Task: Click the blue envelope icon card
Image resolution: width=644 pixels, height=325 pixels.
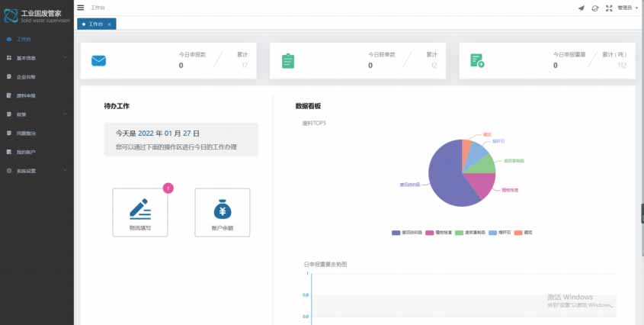Action: (99, 61)
